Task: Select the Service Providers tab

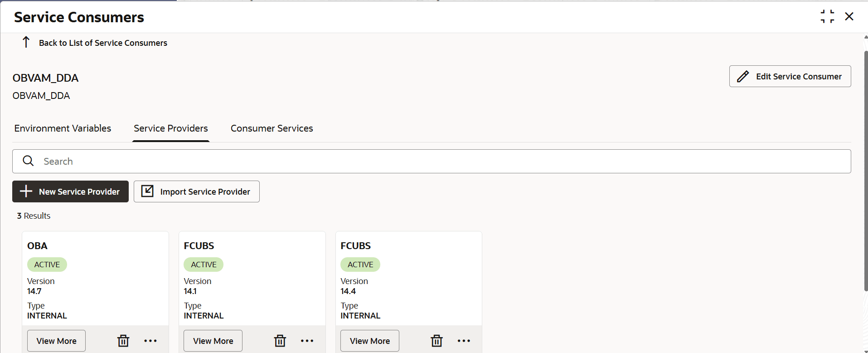Action: [170, 128]
